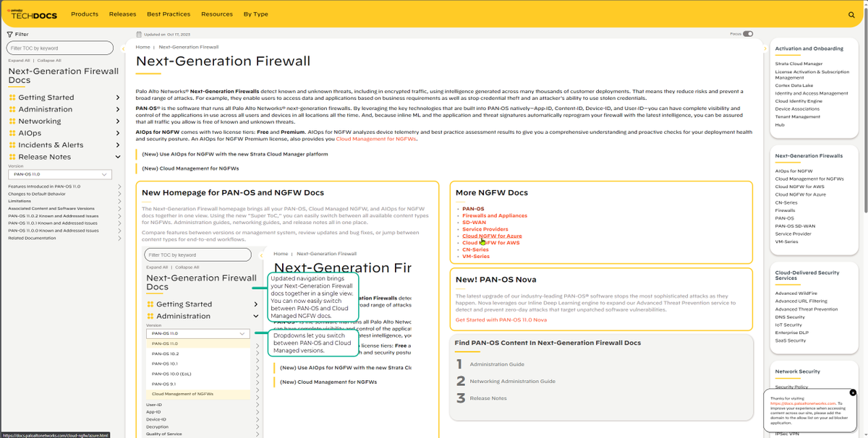Open Strata Cloud Manager sidebar link
This screenshot has width=868, height=438.
coord(799,64)
